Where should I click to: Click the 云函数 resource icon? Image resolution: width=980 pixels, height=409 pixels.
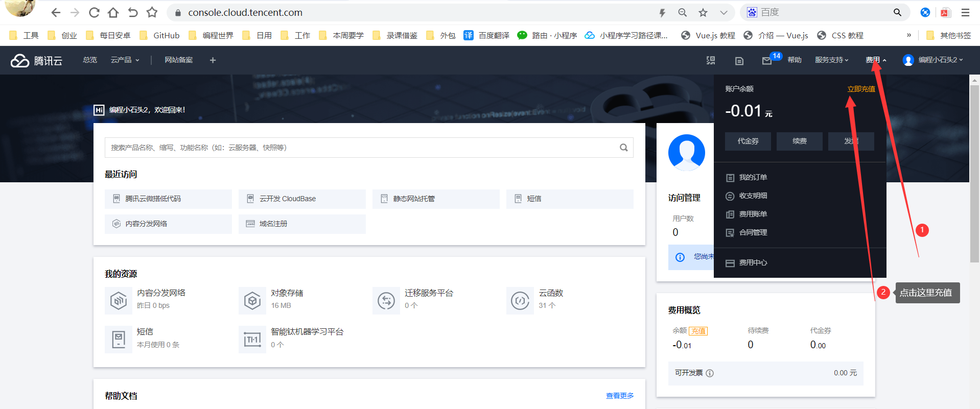520,300
